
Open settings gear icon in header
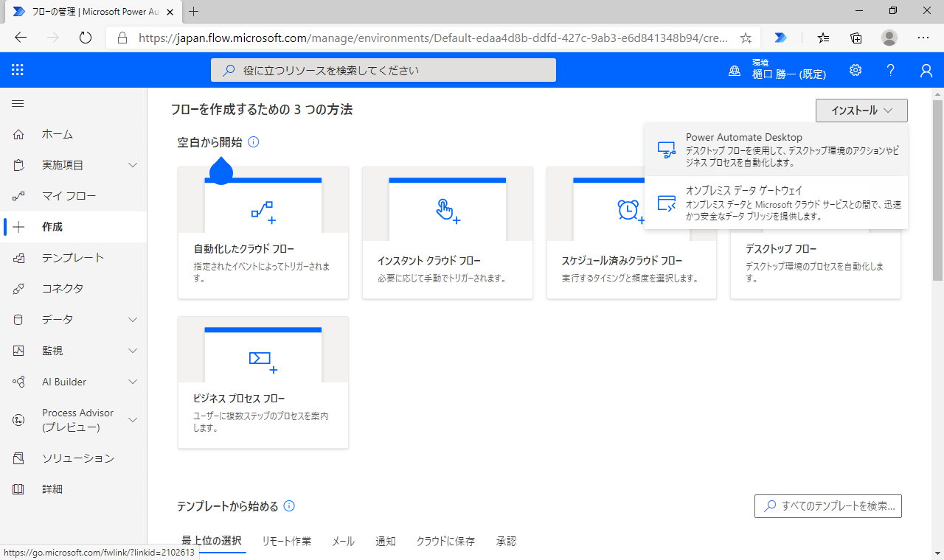point(855,70)
